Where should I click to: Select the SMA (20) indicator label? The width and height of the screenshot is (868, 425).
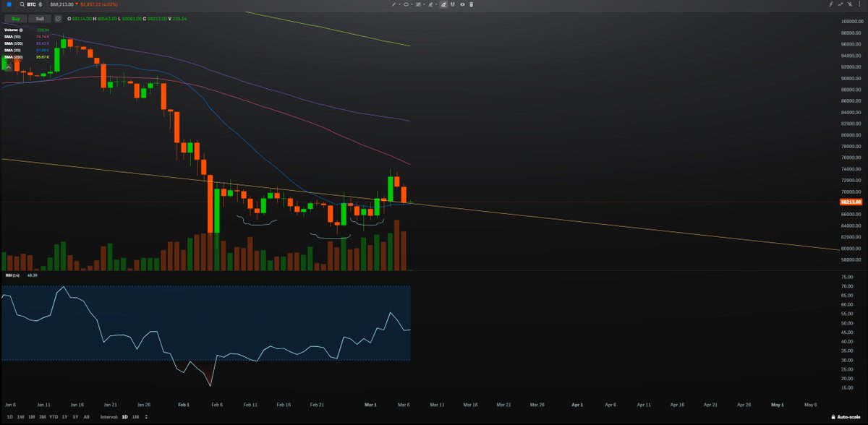[12, 51]
